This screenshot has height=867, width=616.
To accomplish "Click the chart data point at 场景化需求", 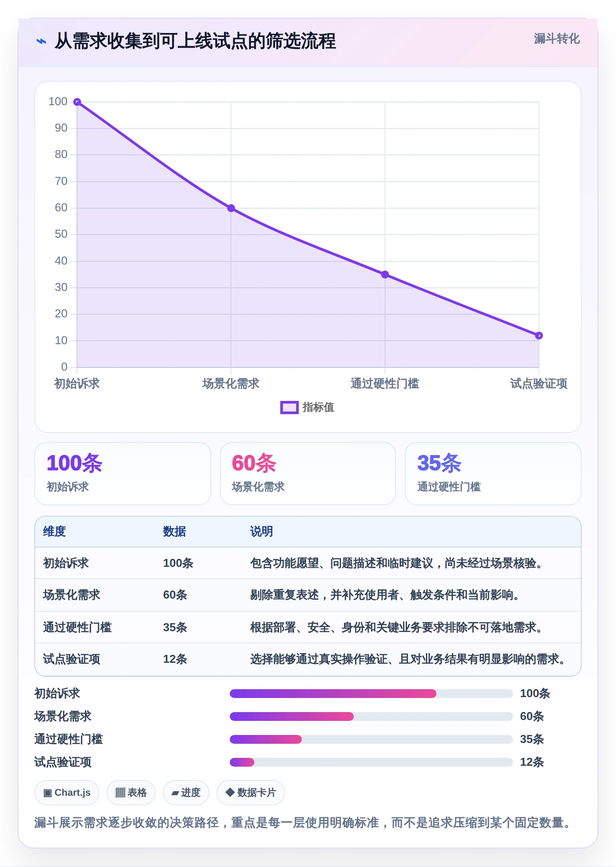I will (x=231, y=208).
